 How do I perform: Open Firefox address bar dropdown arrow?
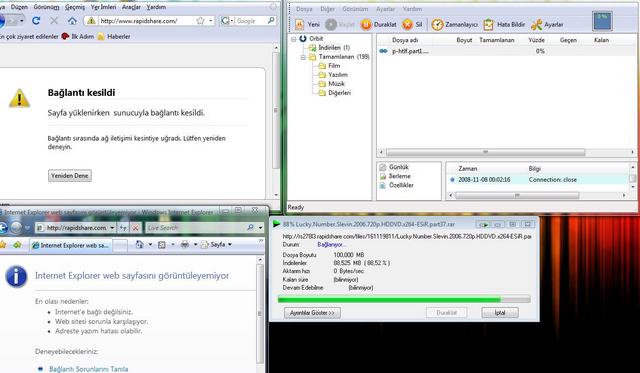[211, 20]
